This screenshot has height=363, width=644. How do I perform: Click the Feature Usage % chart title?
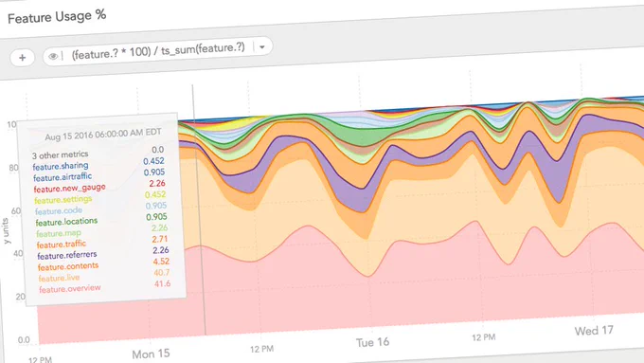pyautogui.click(x=57, y=17)
